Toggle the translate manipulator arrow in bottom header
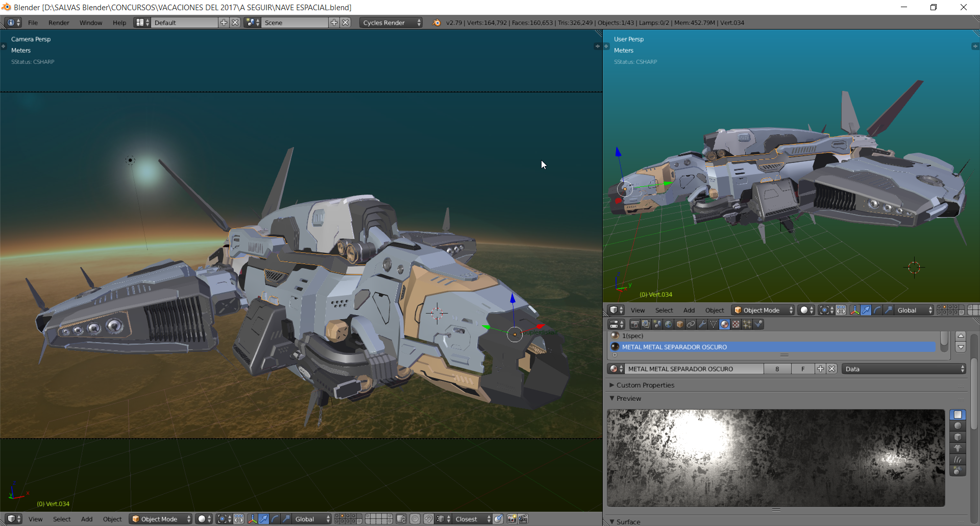980x526 pixels. click(x=264, y=519)
